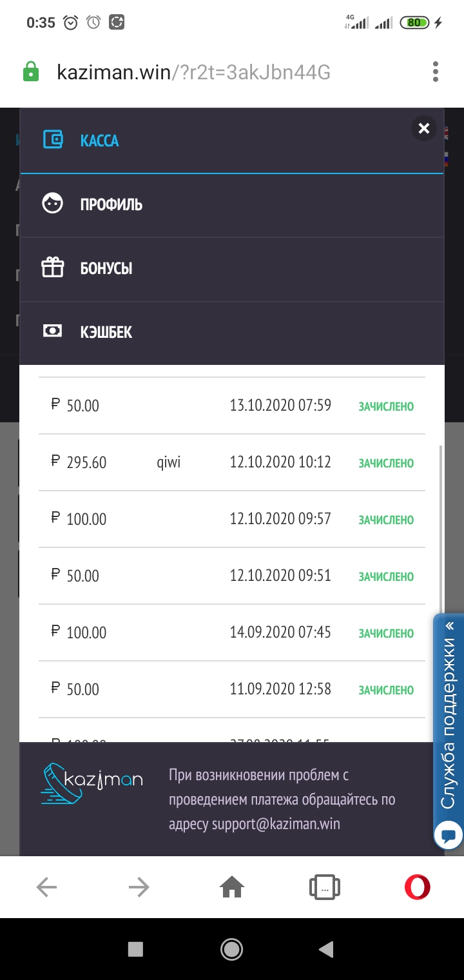Screen dimensions: 464x980
Task: Select the Кэшбек menu item
Action: coord(106,333)
